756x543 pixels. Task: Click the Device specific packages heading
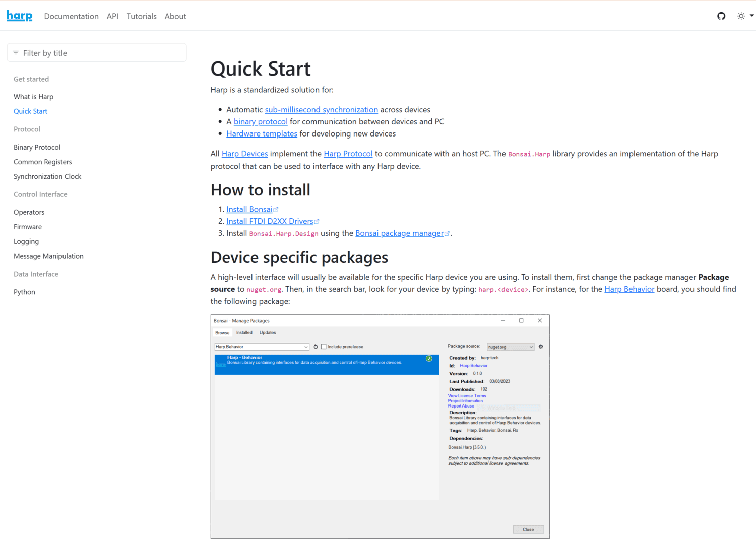(x=299, y=258)
